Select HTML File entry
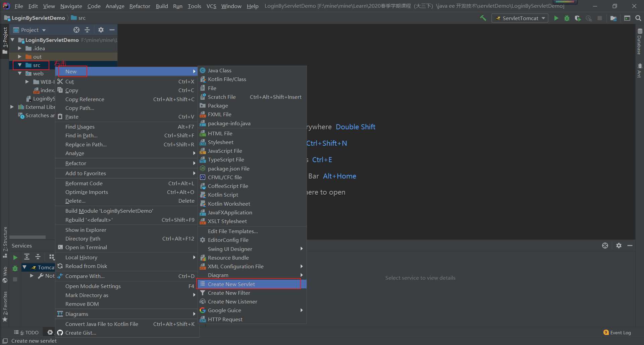The height and width of the screenshot is (345, 644). [x=252, y=133]
